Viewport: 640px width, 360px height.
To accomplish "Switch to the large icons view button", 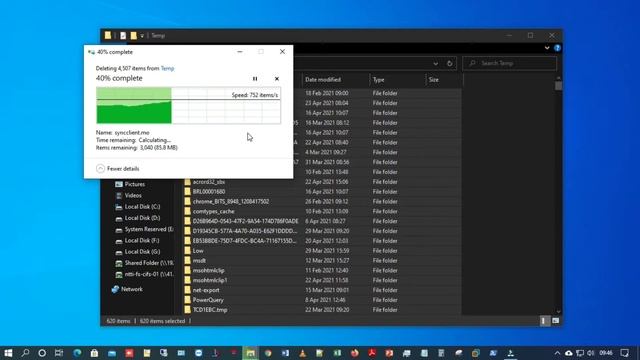I will (556, 321).
